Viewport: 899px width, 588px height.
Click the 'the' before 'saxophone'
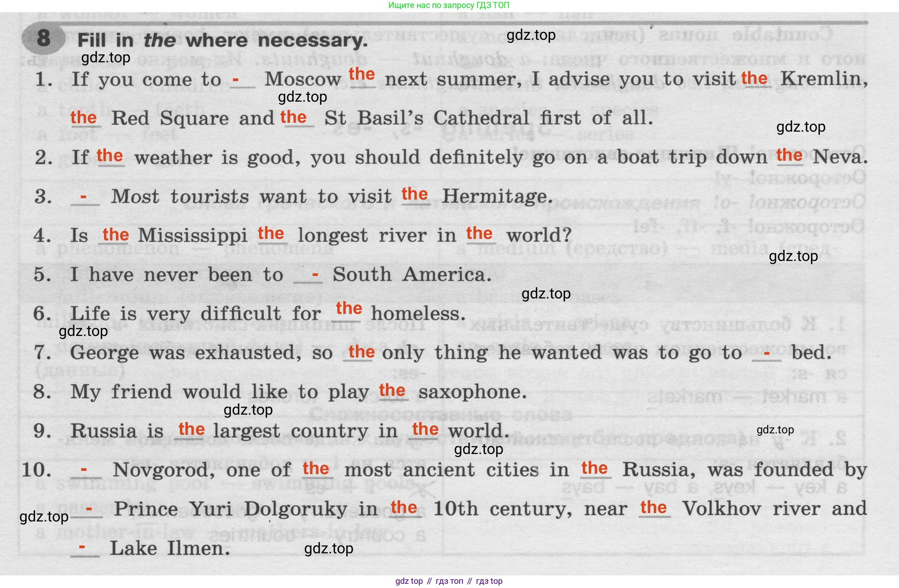pyautogui.click(x=392, y=390)
